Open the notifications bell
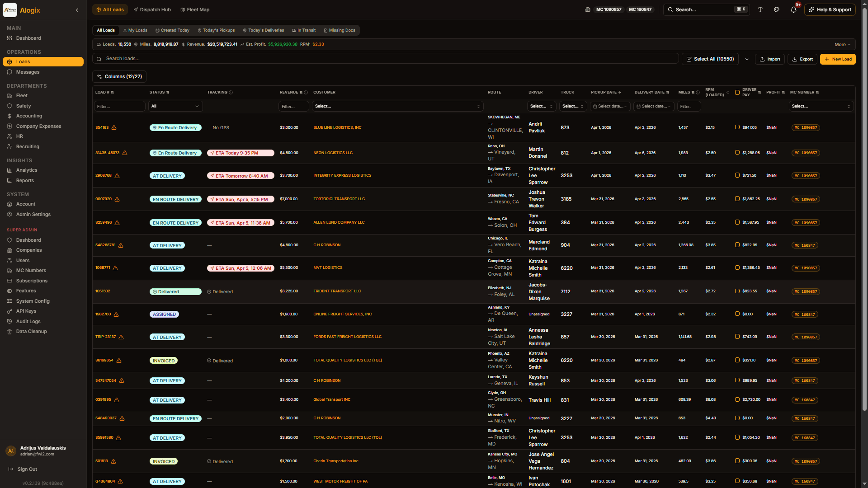The height and width of the screenshot is (488, 868). coord(793,9)
